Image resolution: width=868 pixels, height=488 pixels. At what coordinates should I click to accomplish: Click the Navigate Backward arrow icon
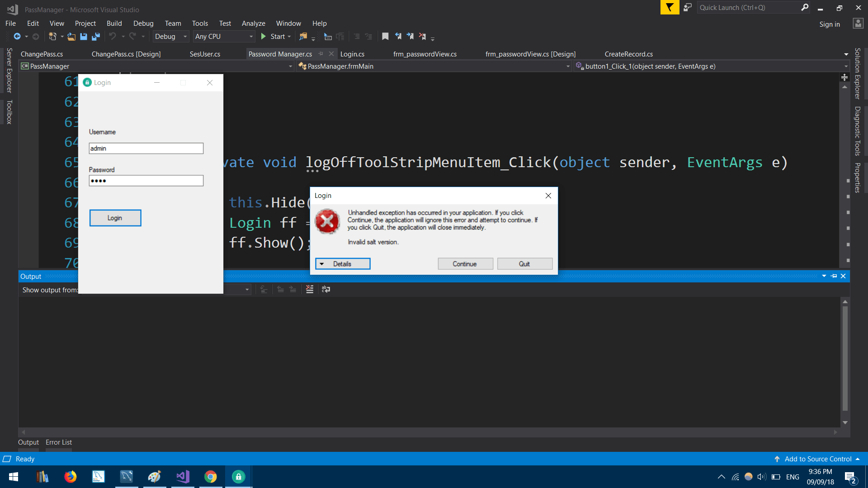17,37
